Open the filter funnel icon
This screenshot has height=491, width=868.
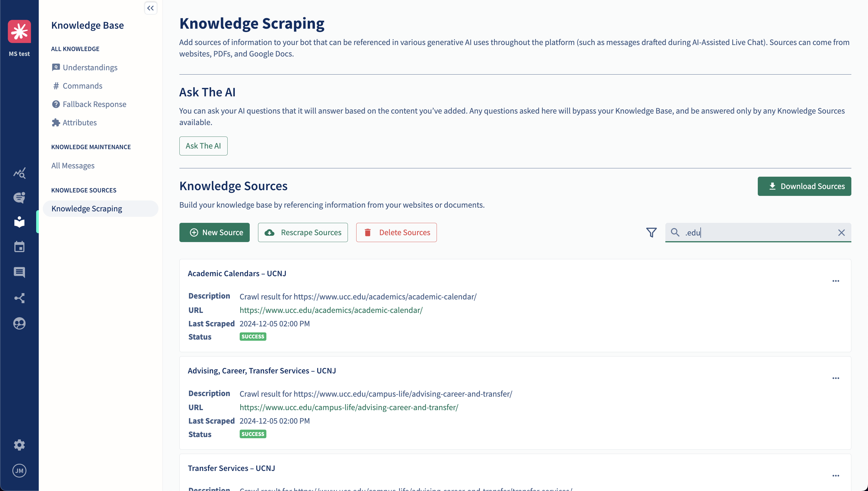coord(651,232)
